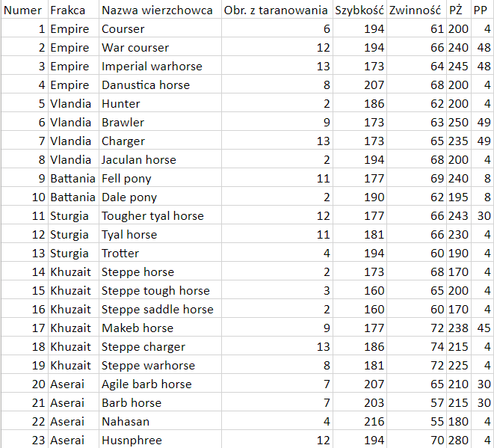Click the "Nazwa wierzchowca" header cell

(157, 10)
